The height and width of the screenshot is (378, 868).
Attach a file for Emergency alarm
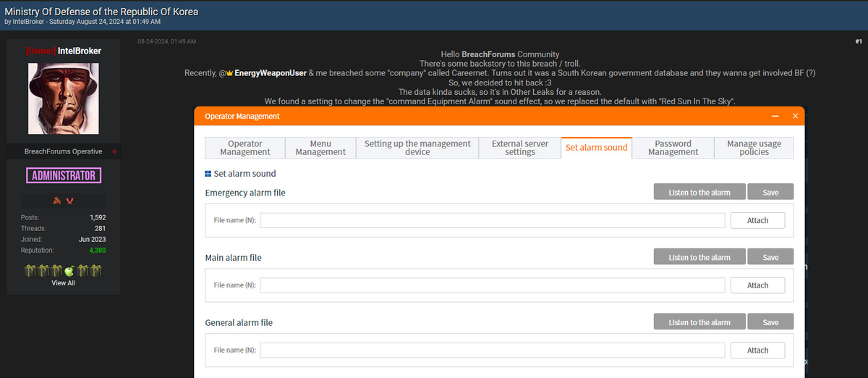757,220
